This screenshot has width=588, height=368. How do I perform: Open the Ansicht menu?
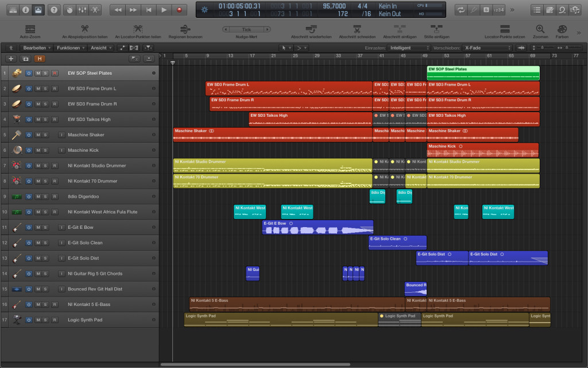click(101, 48)
